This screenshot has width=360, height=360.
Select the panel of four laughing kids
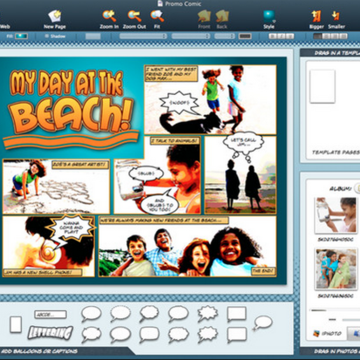pos(187,246)
